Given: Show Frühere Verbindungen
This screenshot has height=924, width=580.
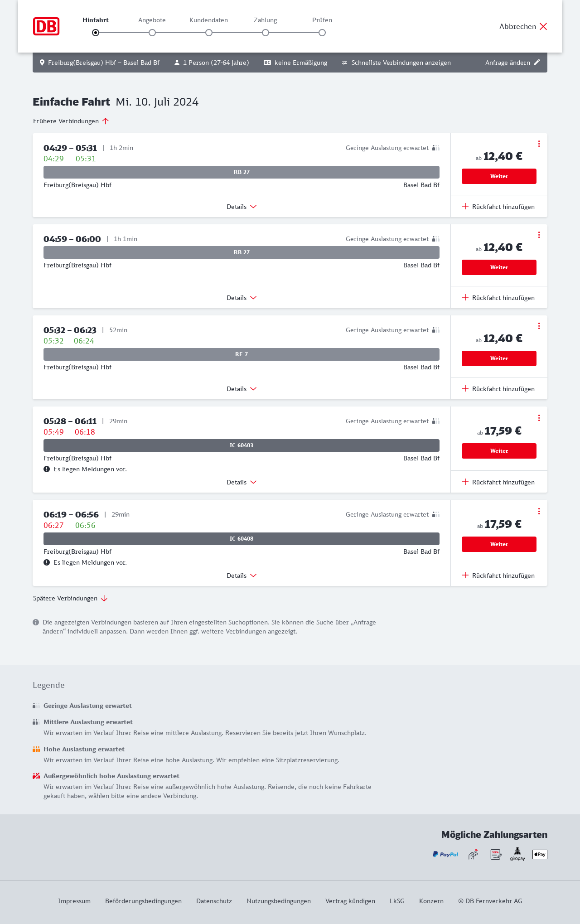Looking at the screenshot, I should [71, 121].
